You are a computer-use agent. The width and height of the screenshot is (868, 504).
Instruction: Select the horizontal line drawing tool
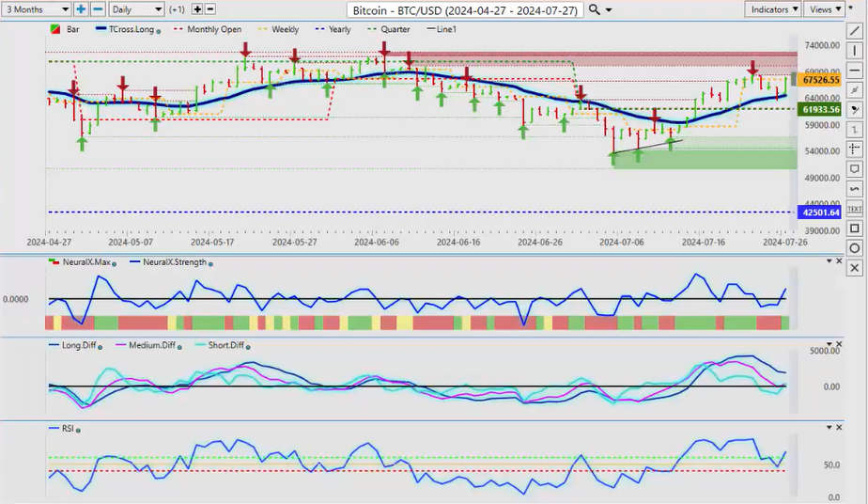coord(854,70)
